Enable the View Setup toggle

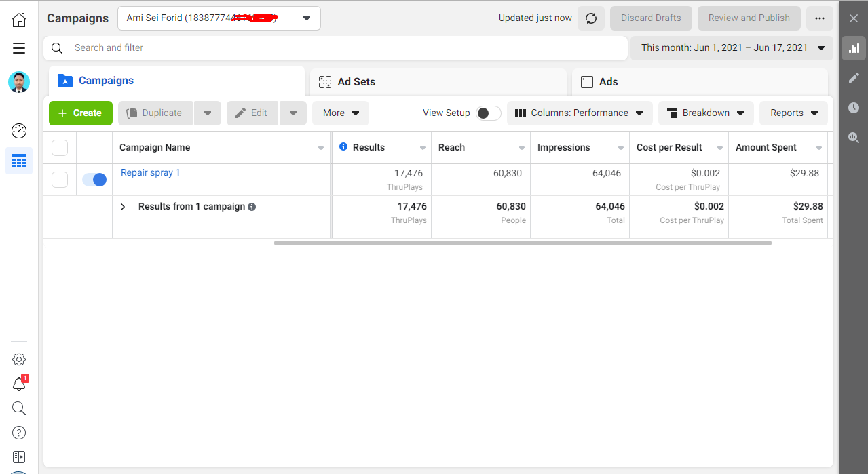pos(488,113)
